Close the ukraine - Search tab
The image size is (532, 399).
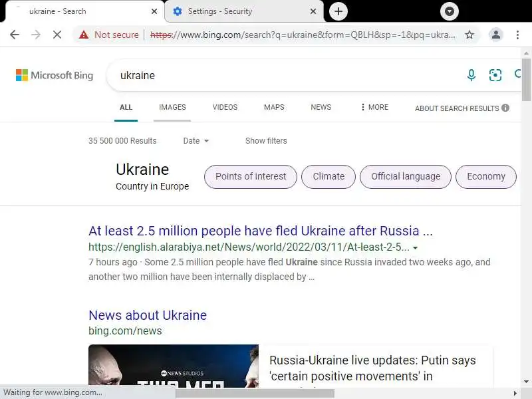point(154,11)
